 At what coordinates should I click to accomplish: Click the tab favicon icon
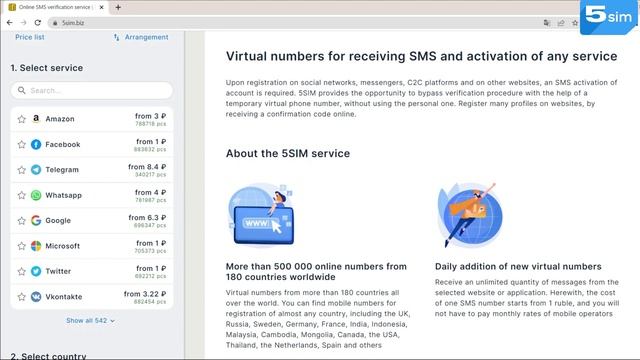[x=12, y=7]
